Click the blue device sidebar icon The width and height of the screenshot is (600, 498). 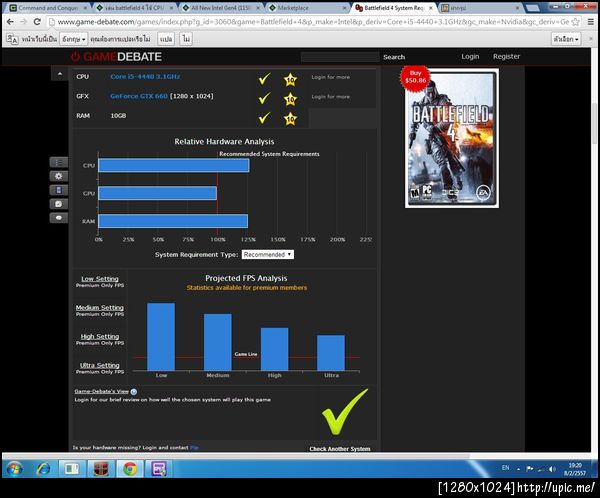[x=59, y=190]
